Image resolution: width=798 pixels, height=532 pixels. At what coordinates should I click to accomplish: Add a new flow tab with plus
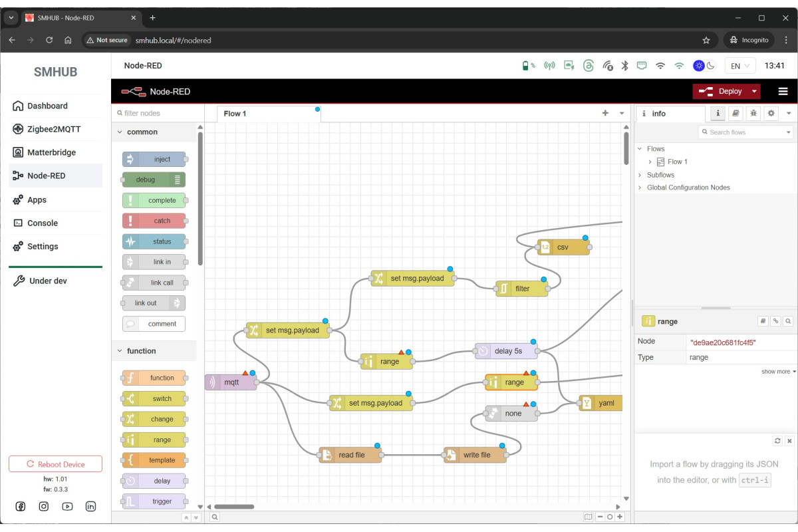click(x=605, y=114)
